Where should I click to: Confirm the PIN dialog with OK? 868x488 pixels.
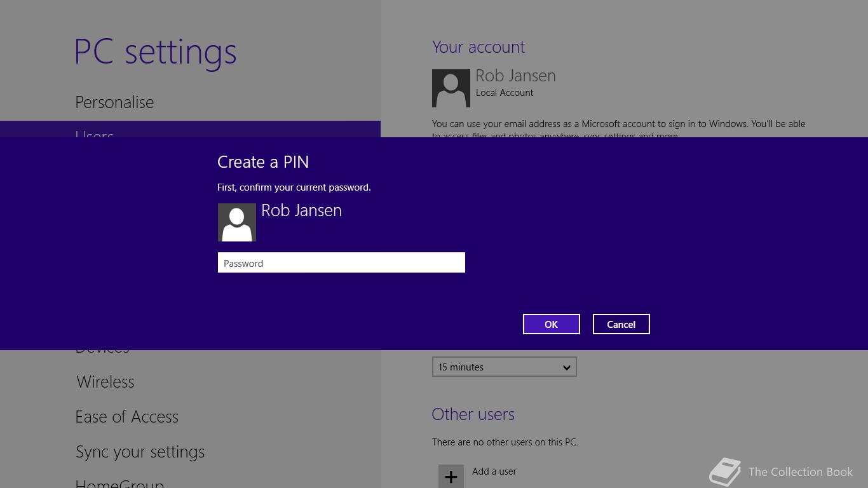click(551, 324)
